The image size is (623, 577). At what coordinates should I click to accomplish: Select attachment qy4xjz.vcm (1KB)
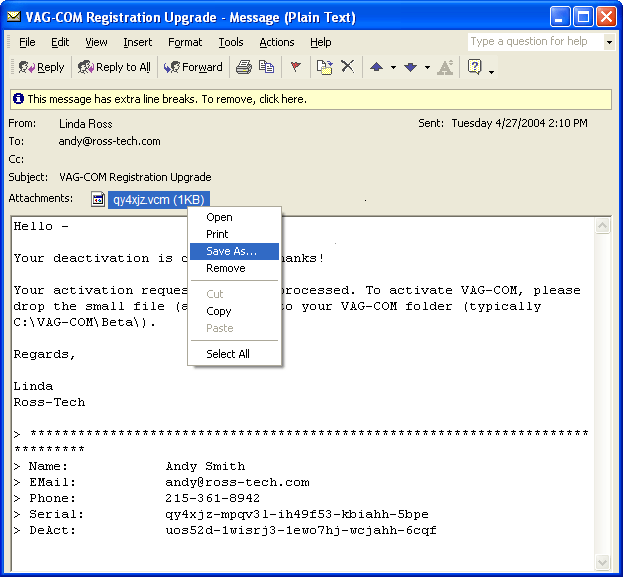pos(159,199)
